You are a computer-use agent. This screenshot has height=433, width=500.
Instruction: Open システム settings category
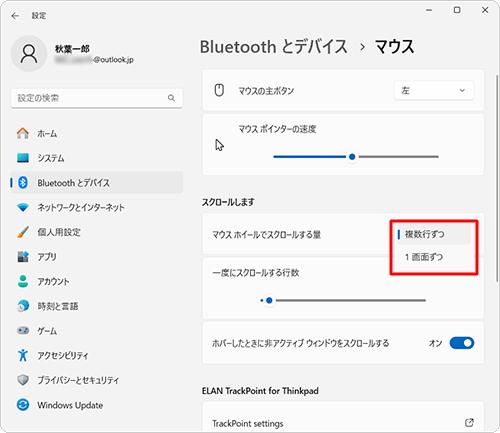click(x=97, y=158)
